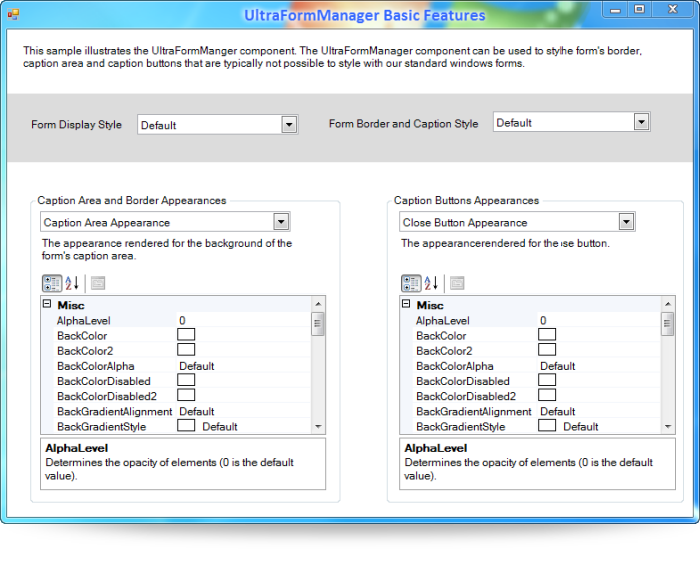The height and width of the screenshot is (573, 700).
Task: Select BackColor swatch in left property grid
Action: tap(186, 335)
